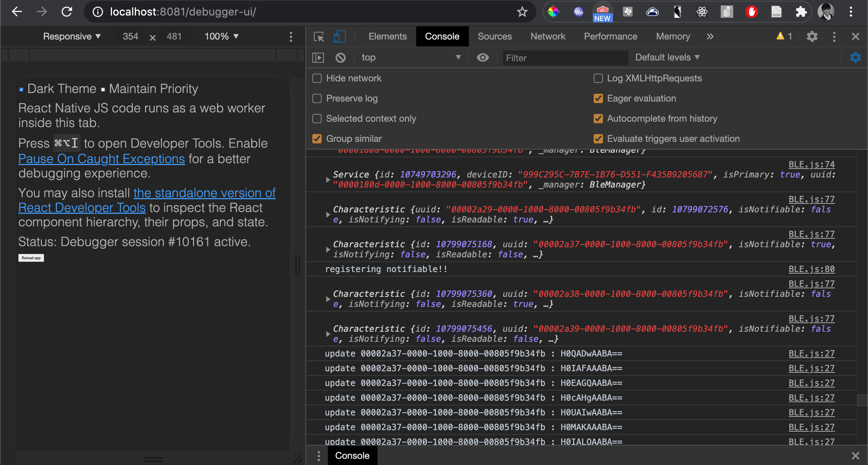Bookmark page with the star icon
The width and height of the screenshot is (868, 465).
tap(522, 12)
